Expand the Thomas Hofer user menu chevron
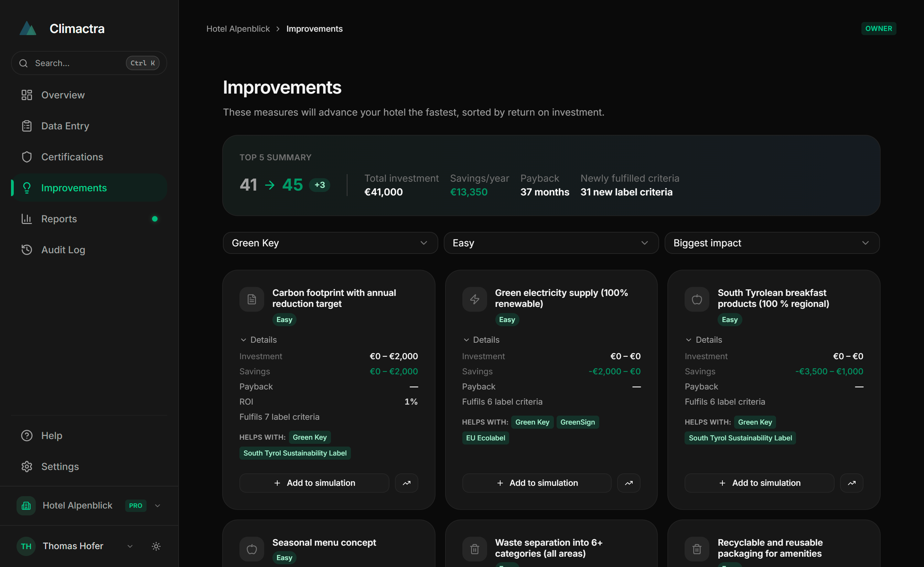Screen dimensions: 924x567 130,546
